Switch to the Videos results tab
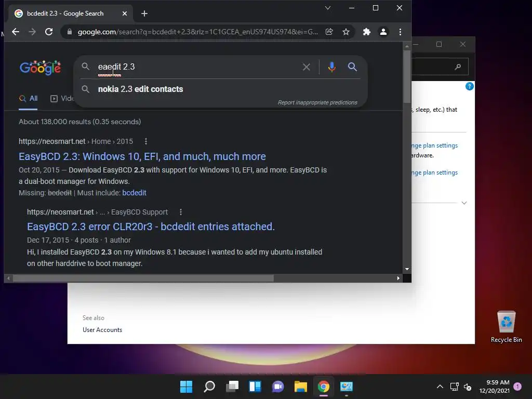This screenshot has height=399, width=532. click(x=62, y=99)
